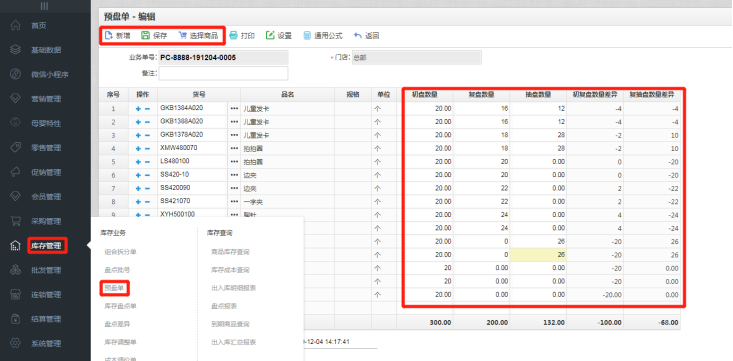The image size is (733, 361).
Task: Click the 新增 (new) toolbar icon
Action: point(109,36)
